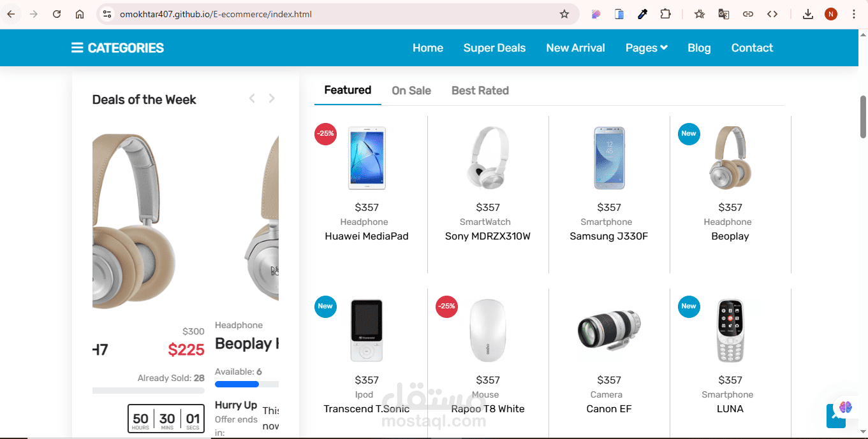The height and width of the screenshot is (439, 868).
Task: Open the browser extensions puzzle icon
Action: coord(665,14)
